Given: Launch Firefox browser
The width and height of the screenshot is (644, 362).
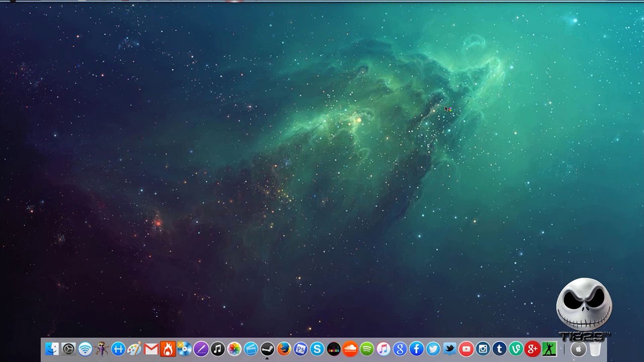Looking at the screenshot, I should (284, 348).
